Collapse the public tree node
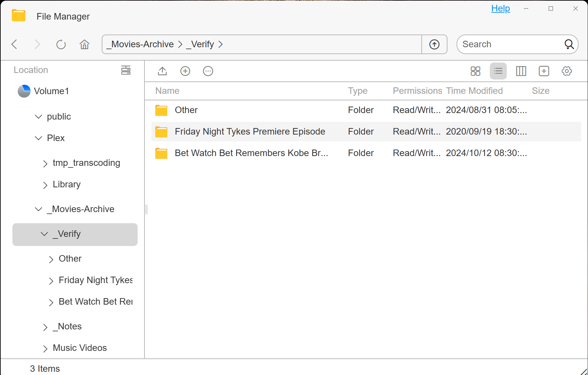The height and width of the screenshot is (375, 588). (x=38, y=117)
